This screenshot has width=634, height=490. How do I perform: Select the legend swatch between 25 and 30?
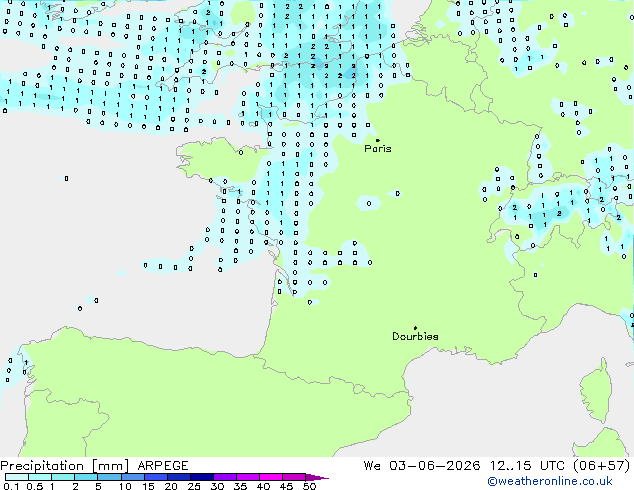pyautogui.click(x=201, y=477)
